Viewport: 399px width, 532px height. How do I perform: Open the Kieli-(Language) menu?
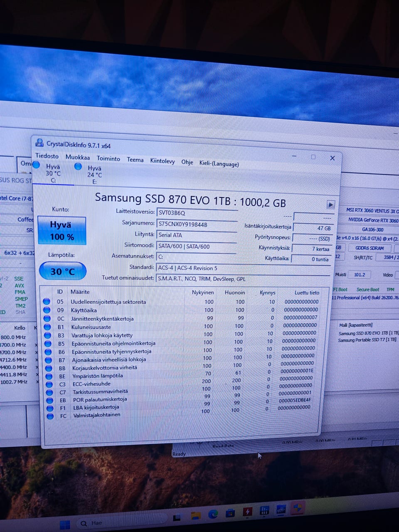point(219,163)
